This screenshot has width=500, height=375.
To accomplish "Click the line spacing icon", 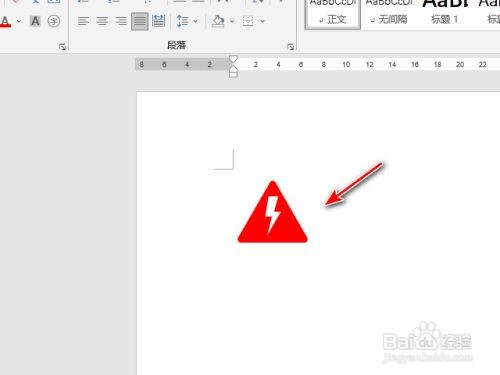I will pos(182,21).
